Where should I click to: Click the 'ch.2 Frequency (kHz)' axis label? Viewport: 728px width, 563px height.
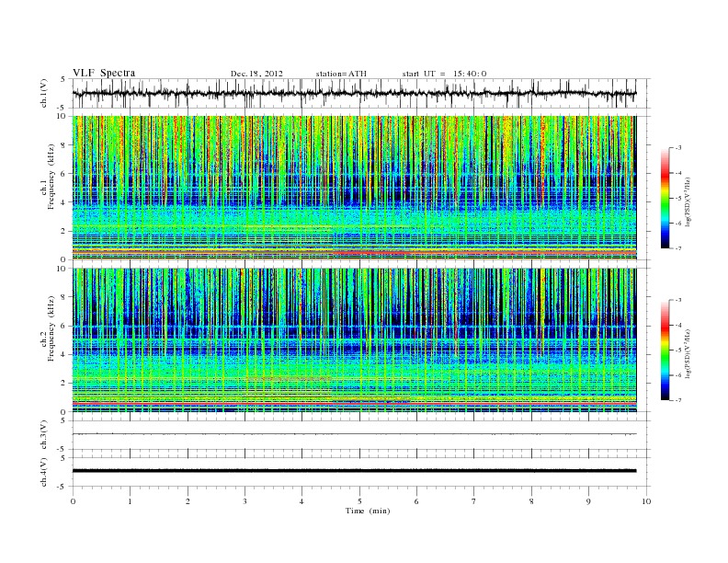(48, 329)
